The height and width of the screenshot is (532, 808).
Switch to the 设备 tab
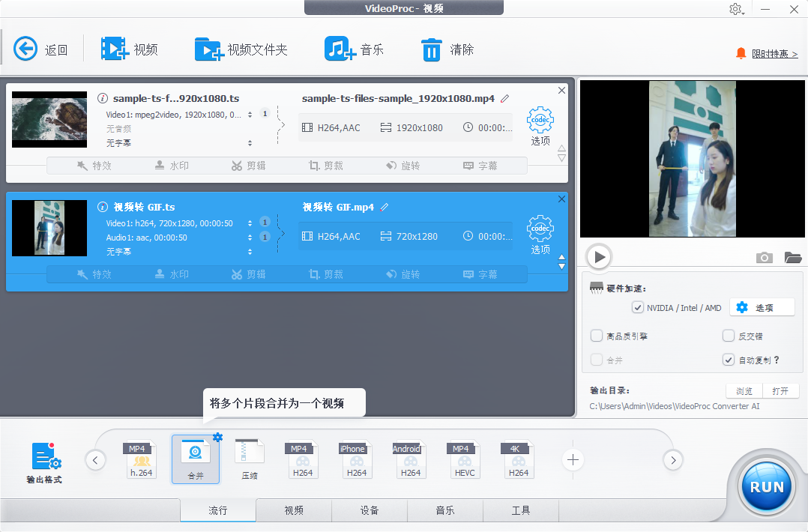coord(370,510)
